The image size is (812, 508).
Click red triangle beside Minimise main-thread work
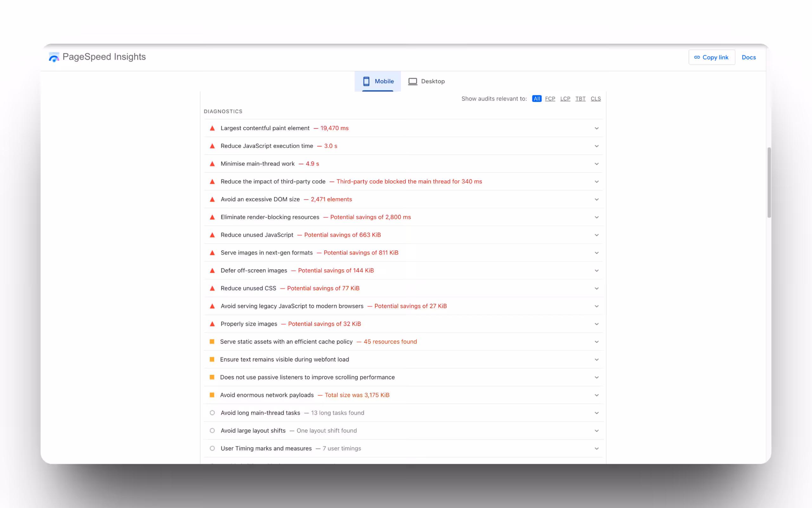point(212,164)
